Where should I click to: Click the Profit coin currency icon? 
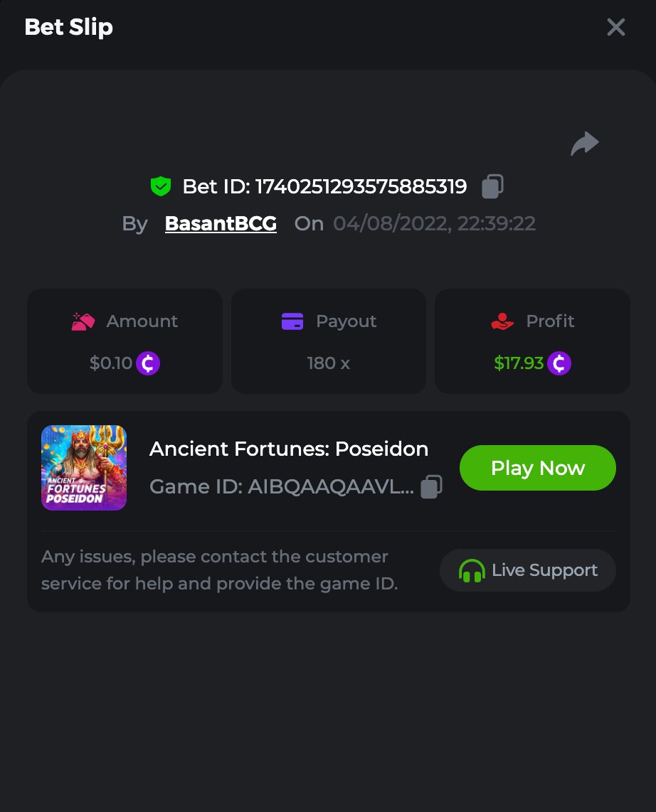click(559, 363)
